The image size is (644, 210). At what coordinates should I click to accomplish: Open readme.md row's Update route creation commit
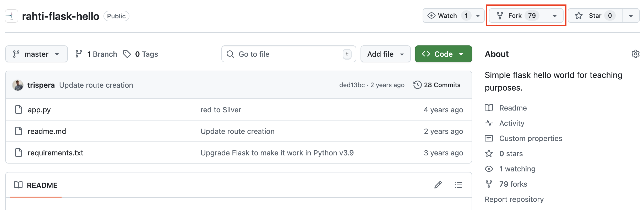pos(238,131)
